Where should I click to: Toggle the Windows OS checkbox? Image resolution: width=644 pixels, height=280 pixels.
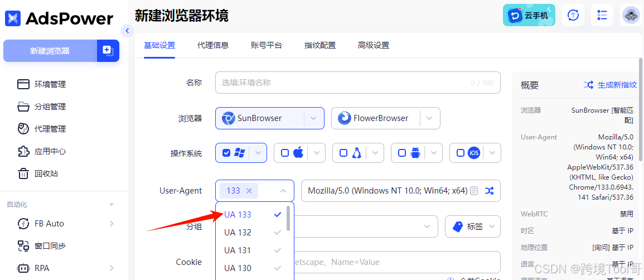pyautogui.click(x=226, y=153)
